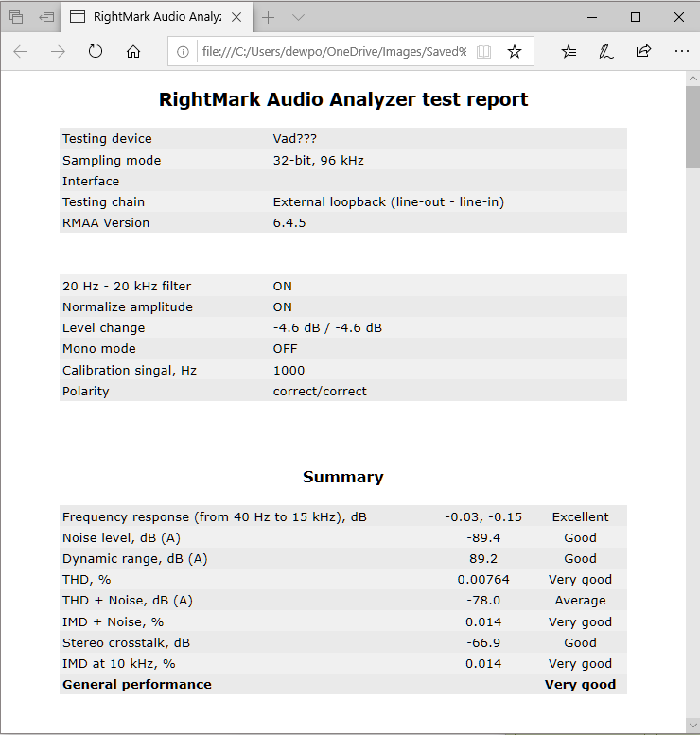Click the file URL address field
The width and height of the screenshot is (700, 735).
point(334,52)
